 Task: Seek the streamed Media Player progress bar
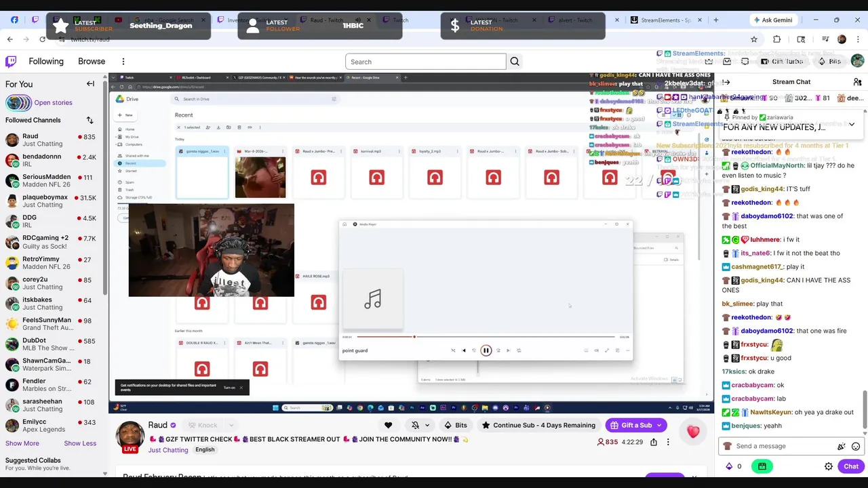486,337
